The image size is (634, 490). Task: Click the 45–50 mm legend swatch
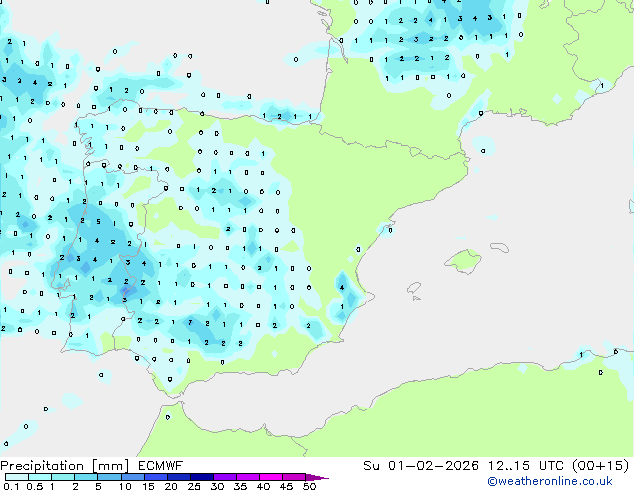point(294,477)
